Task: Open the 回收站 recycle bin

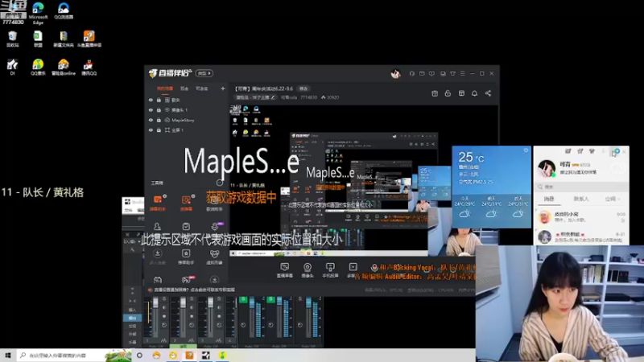Action: coord(12,39)
